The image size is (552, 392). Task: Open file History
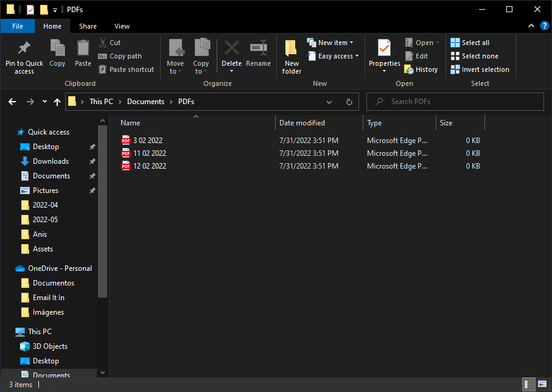click(421, 69)
